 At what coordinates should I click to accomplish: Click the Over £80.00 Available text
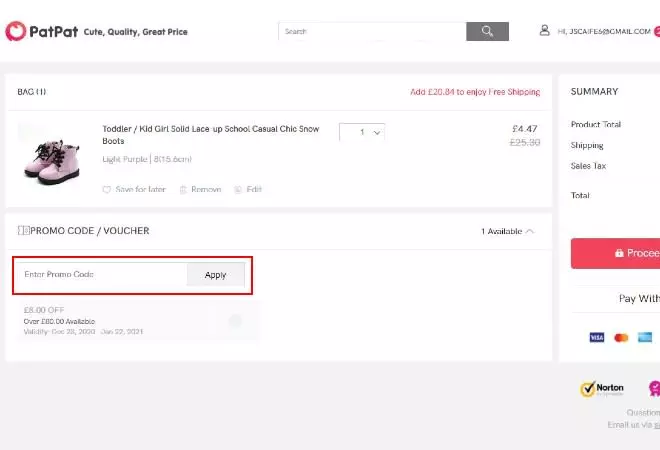59,321
